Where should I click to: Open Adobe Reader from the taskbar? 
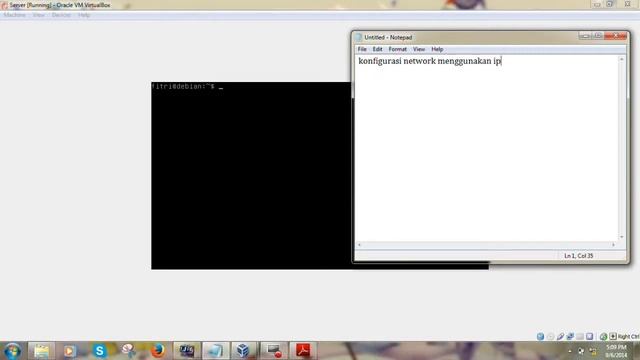(x=303, y=351)
